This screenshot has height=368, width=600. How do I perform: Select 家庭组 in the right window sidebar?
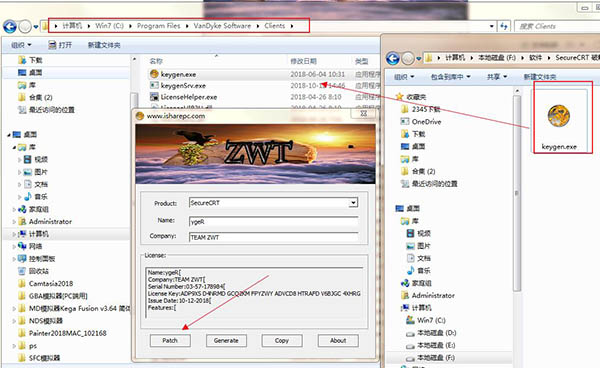point(416,283)
